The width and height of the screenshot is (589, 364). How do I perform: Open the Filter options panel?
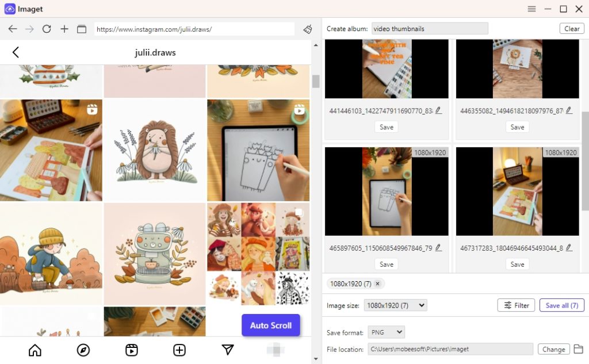point(516,305)
